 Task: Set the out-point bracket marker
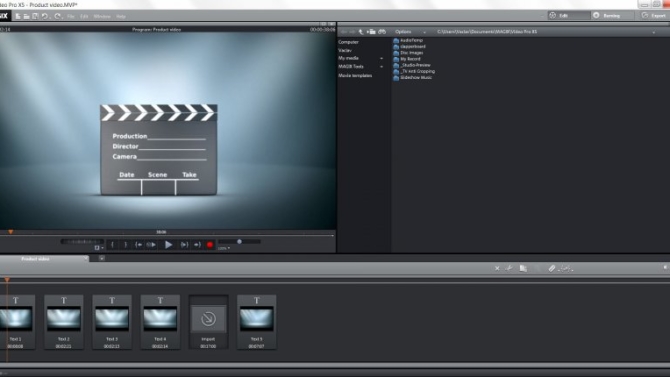point(125,245)
